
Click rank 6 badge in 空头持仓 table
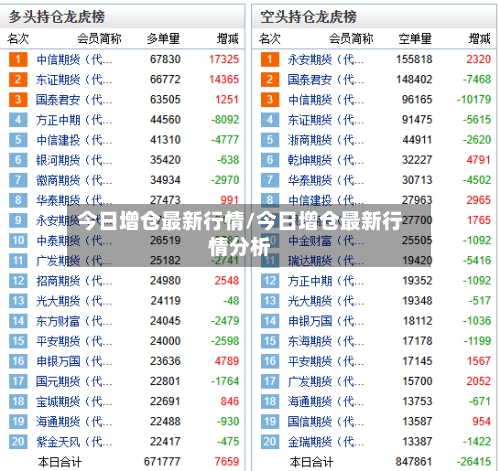(270, 160)
